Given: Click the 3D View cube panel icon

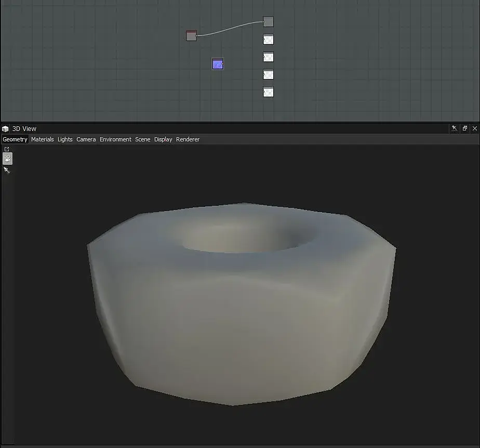Looking at the screenshot, I should pyautogui.click(x=5, y=128).
